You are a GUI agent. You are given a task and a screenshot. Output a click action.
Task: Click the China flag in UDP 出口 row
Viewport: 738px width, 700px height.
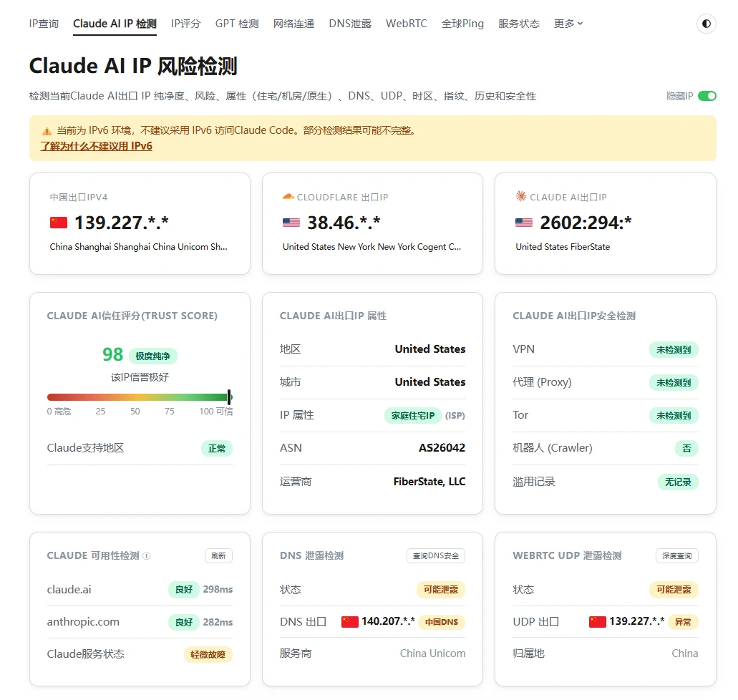(x=597, y=622)
